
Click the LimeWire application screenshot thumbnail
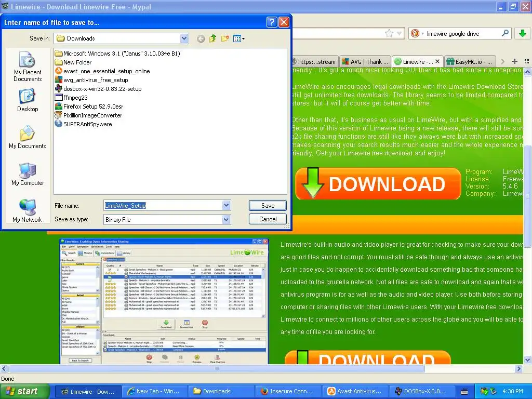pos(164,301)
